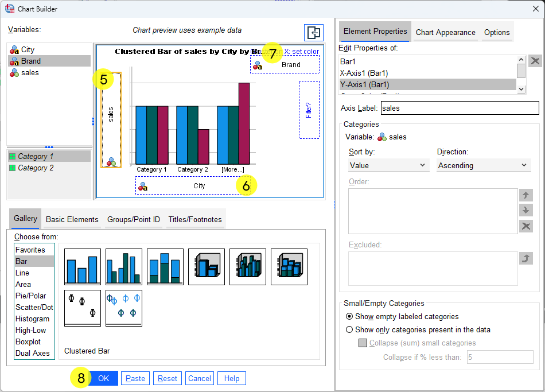Choose the Simple Error Bar chart icon

point(82,308)
